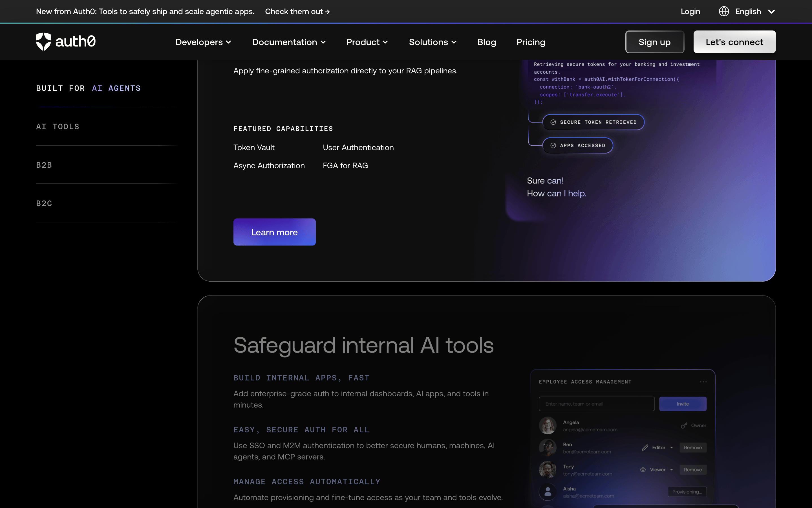Expand the Developers menu
The width and height of the screenshot is (812, 508).
(x=203, y=42)
